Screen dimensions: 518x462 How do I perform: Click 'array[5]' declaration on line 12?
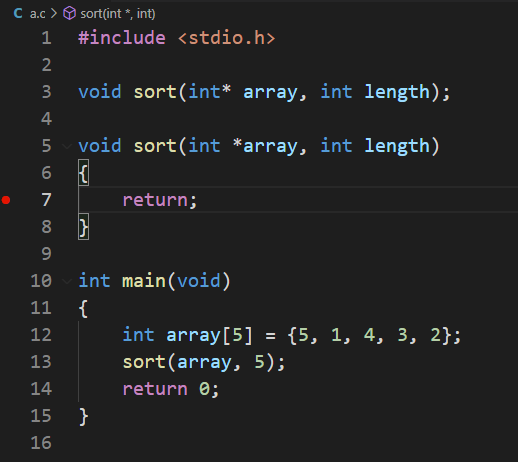[209, 335]
